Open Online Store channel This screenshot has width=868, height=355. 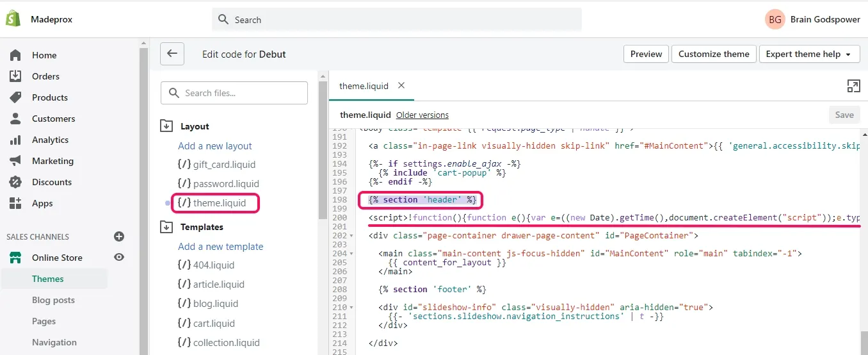[57, 258]
